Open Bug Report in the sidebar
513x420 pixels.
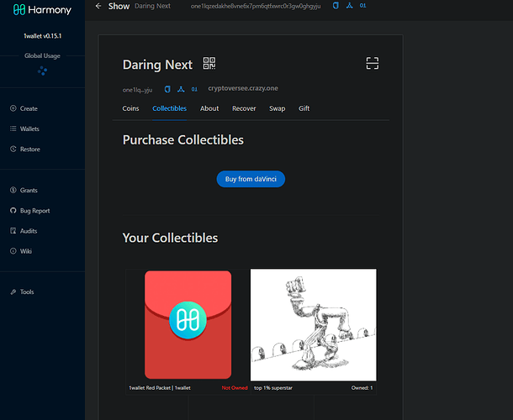[x=34, y=211]
